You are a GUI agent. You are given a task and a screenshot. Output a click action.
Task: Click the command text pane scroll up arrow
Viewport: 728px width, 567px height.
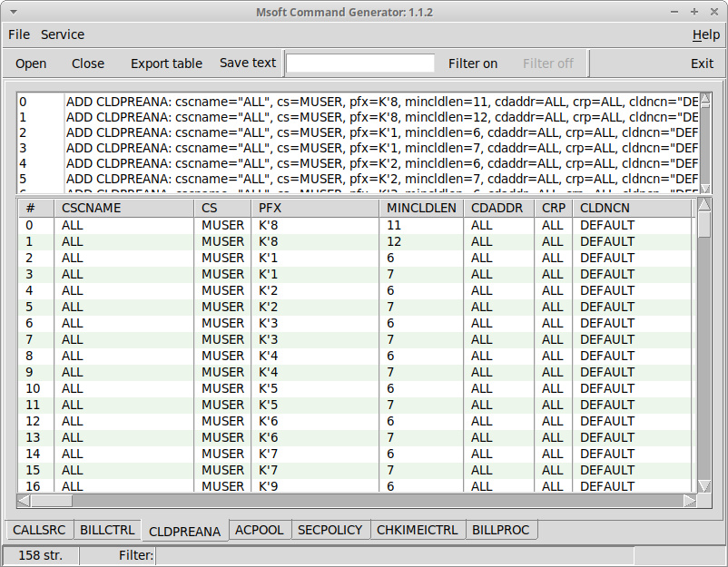coord(704,97)
